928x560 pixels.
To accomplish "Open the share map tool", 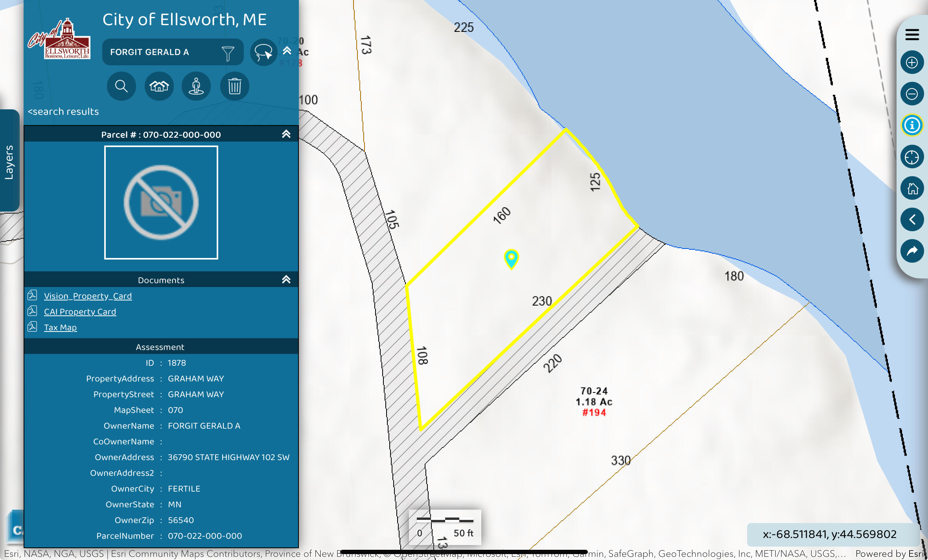I will pyautogui.click(x=912, y=251).
